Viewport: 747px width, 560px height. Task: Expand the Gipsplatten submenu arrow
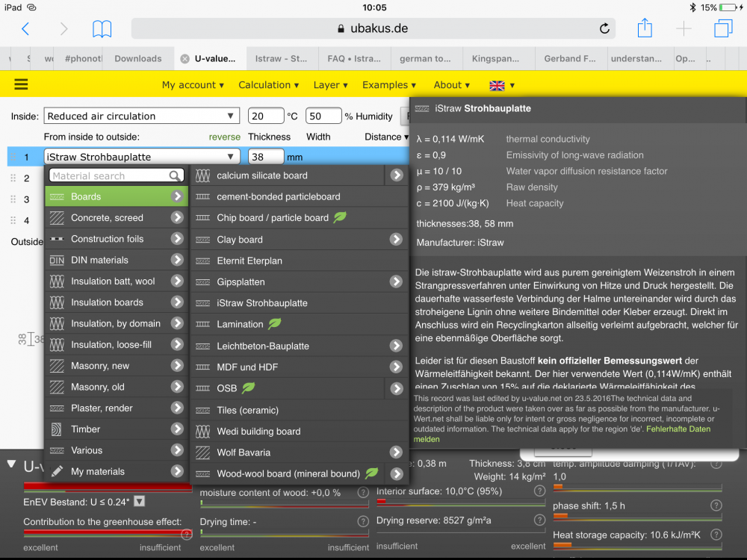(397, 281)
